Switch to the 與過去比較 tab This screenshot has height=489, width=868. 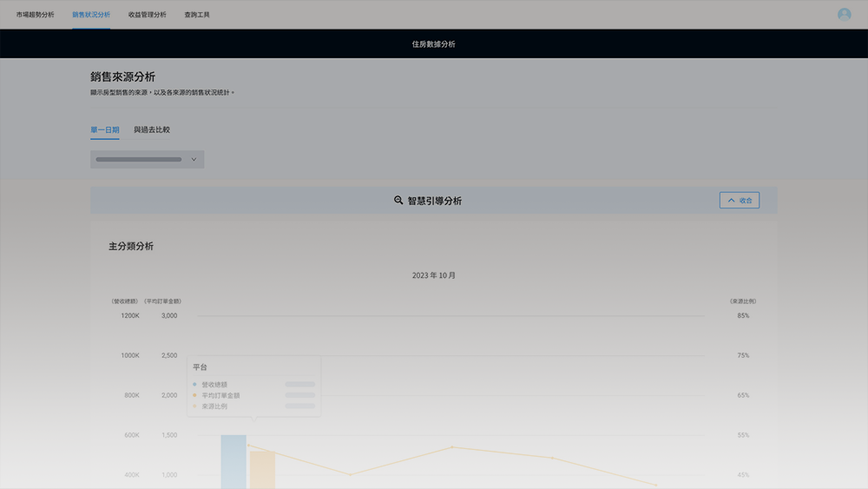click(152, 130)
